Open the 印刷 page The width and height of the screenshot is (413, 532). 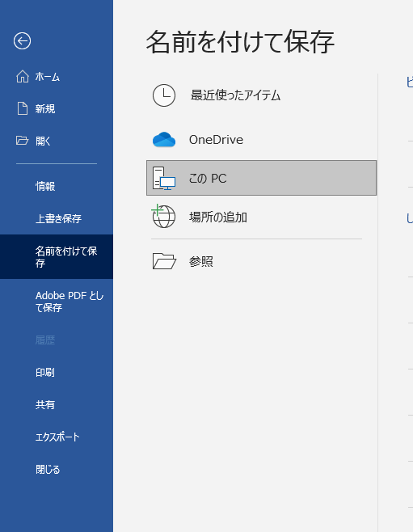[x=45, y=373]
